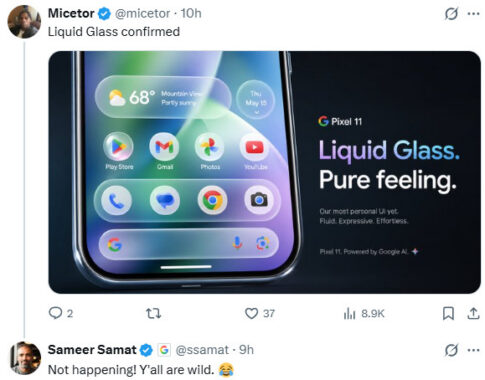View analytics showing 8.9K views

pyautogui.click(x=364, y=313)
